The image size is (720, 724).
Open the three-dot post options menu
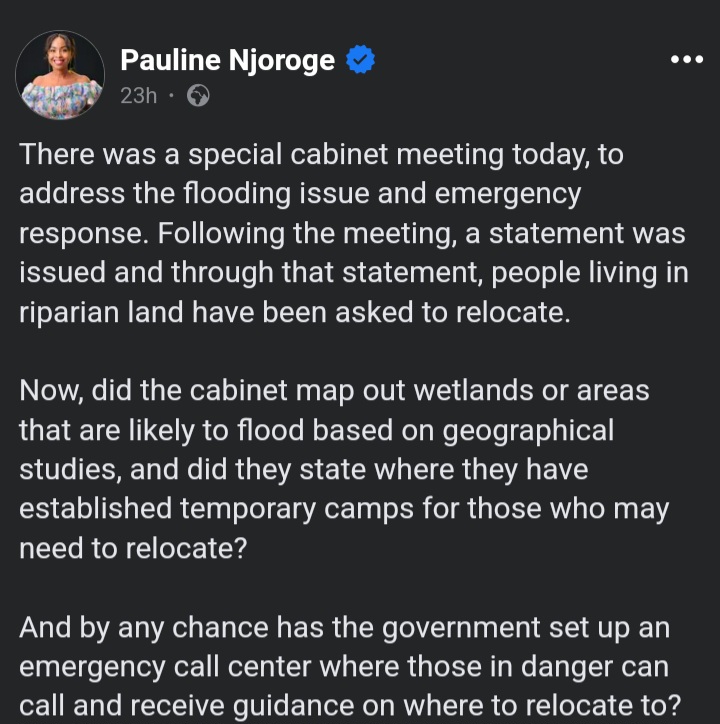687,59
